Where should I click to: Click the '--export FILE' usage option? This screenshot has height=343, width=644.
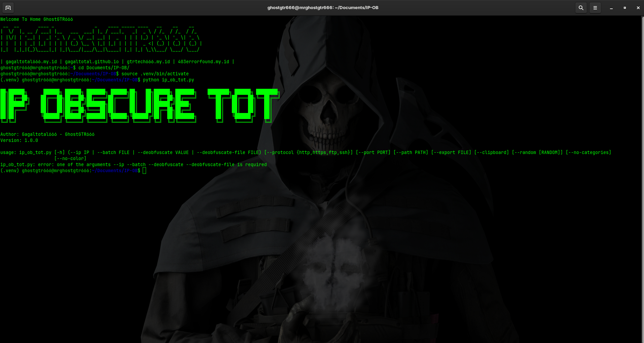451,153
